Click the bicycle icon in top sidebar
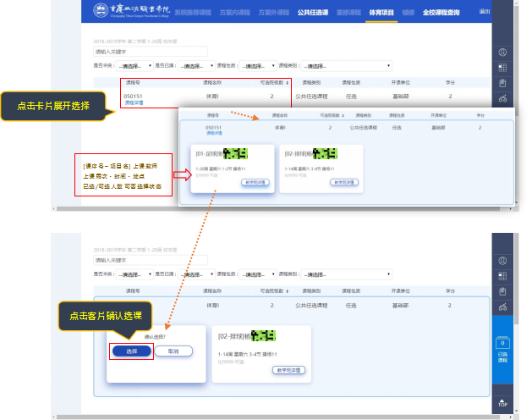The image size is (532, 420). (502, 97)
